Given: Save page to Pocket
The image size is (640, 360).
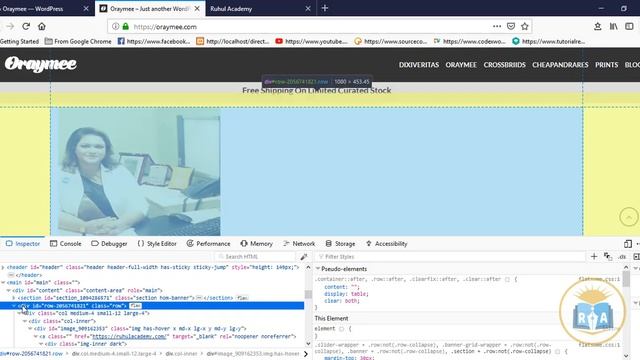Looking at the screenshot, I should pyautogui.click(x=511, y=26).
